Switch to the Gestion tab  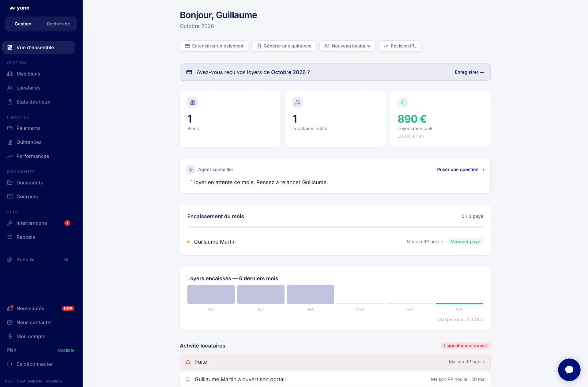(x=23, y=24)
